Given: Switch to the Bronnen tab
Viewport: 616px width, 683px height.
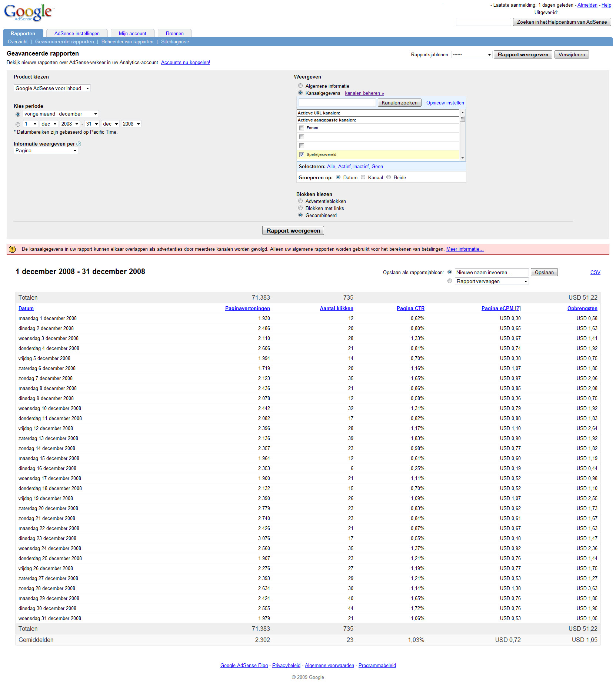Looking at the screenshot, I should click(175, 33).
